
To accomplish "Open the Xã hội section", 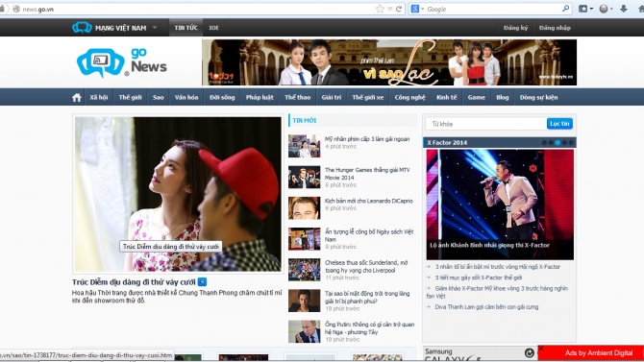I will [x=99, y=97].
